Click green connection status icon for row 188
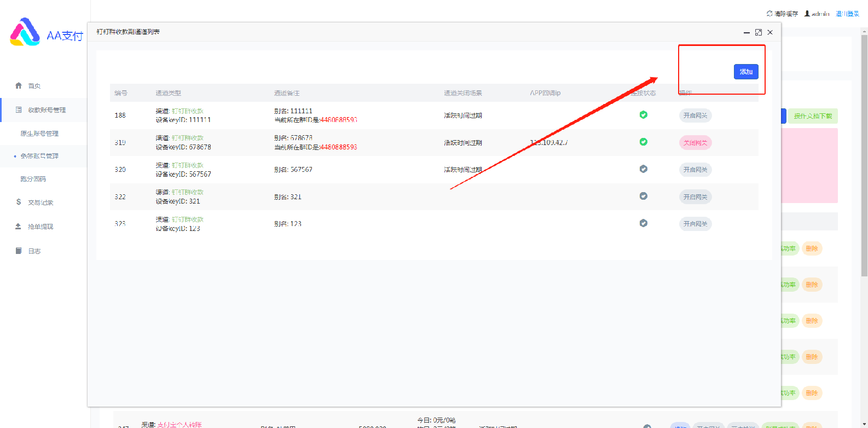 [x=644, y=115]
